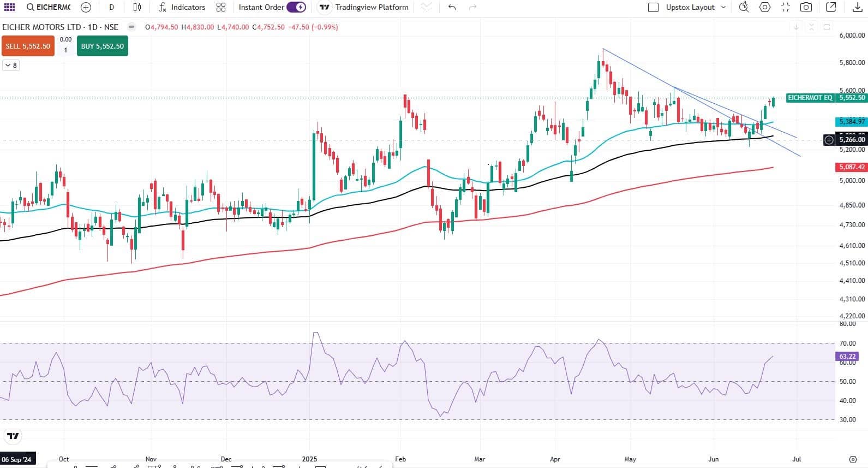The image size is (868, 468).
Task: Toggle fullscreen mode icon
Action: 786,7
